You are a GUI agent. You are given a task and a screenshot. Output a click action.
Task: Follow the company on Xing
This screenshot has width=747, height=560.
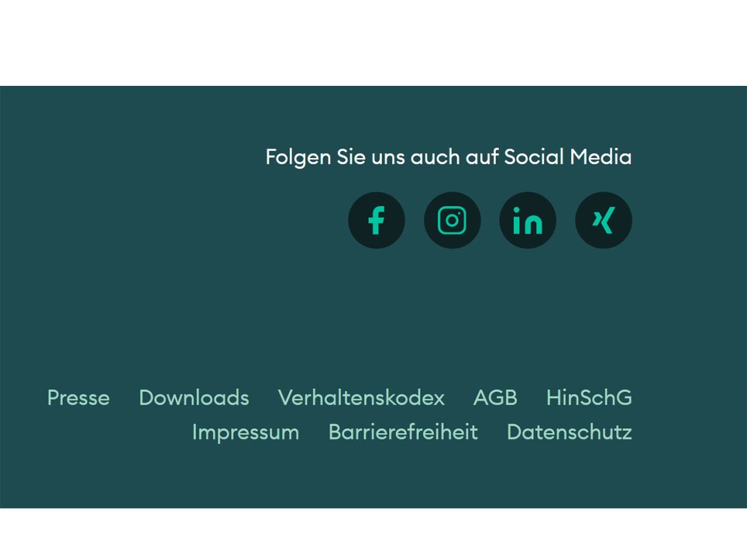603,220
